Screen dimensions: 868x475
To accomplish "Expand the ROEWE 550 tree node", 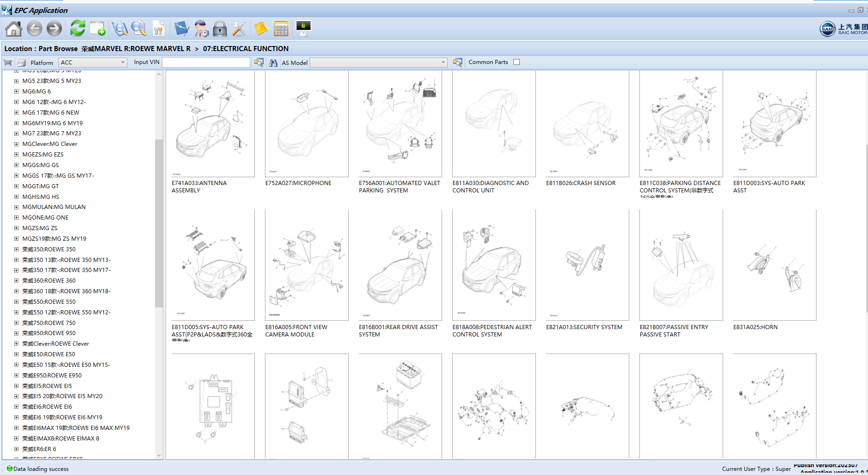I will 16,301.
